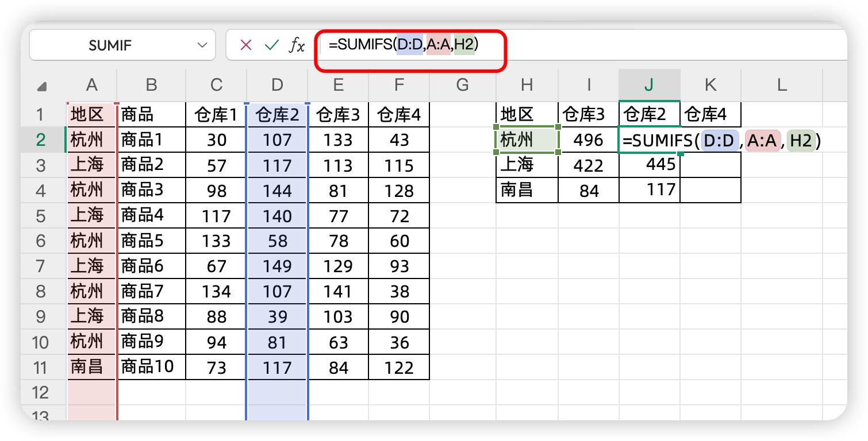Select the cell with value 141
The height and width of the screenshot is (441, 868).
tap(338, 292)
